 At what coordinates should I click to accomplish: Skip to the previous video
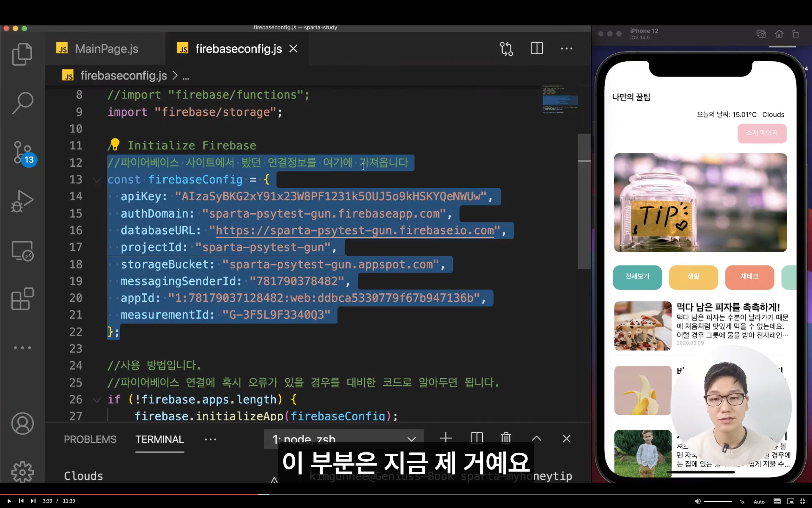[x=21, y=501]
